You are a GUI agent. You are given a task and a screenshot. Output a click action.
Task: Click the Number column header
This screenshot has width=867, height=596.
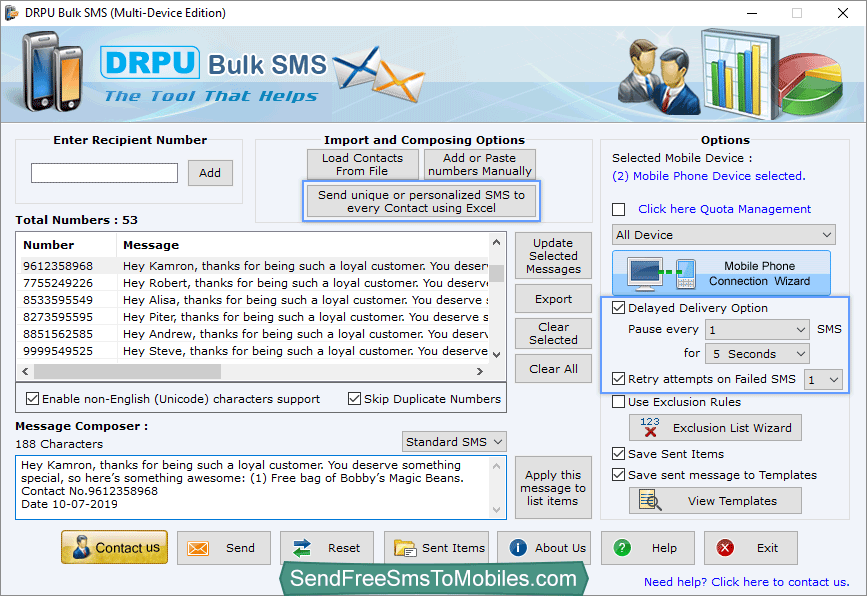click(x=67, y=245)
